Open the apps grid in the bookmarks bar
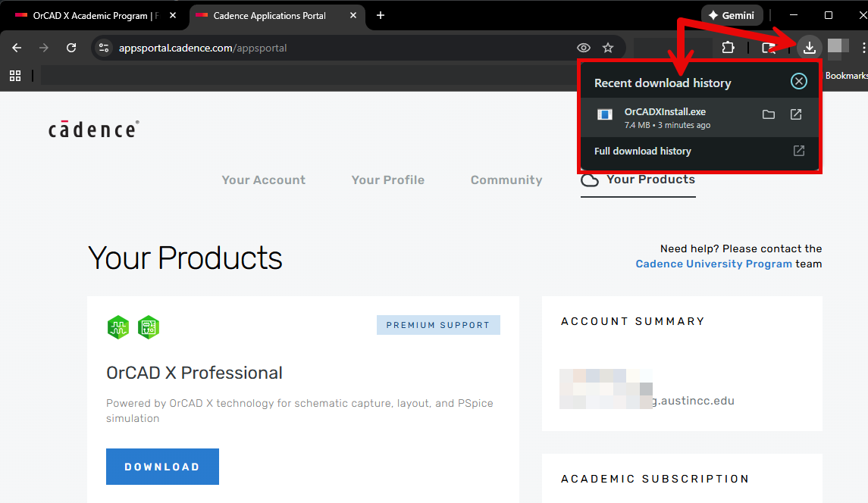The width and height of the screenshot is (868, 503). coord(15,76)
